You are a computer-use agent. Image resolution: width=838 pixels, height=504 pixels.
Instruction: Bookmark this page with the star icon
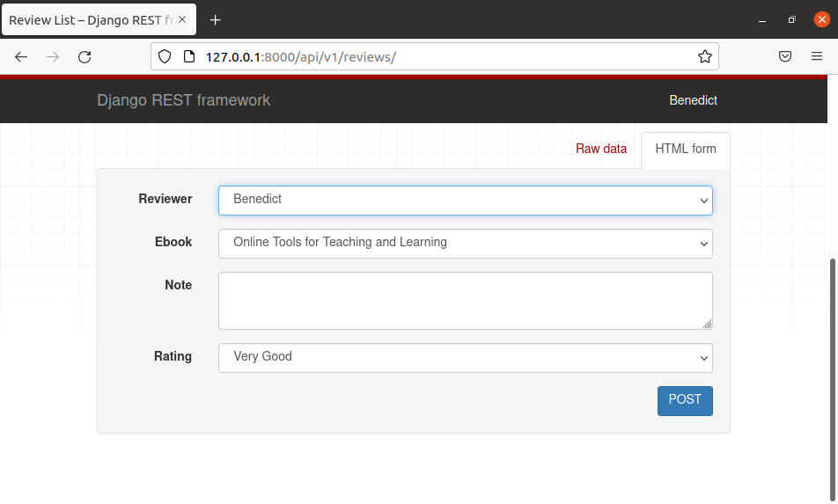click(x=704, y=56)
